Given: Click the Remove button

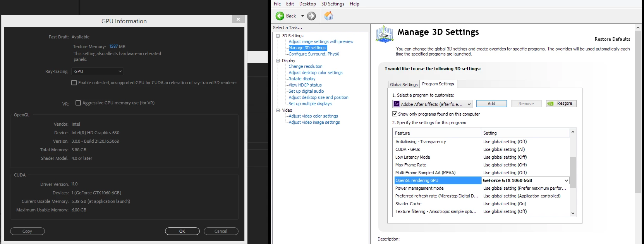Looking at the screenshot, I should click(x=526, y=104).
